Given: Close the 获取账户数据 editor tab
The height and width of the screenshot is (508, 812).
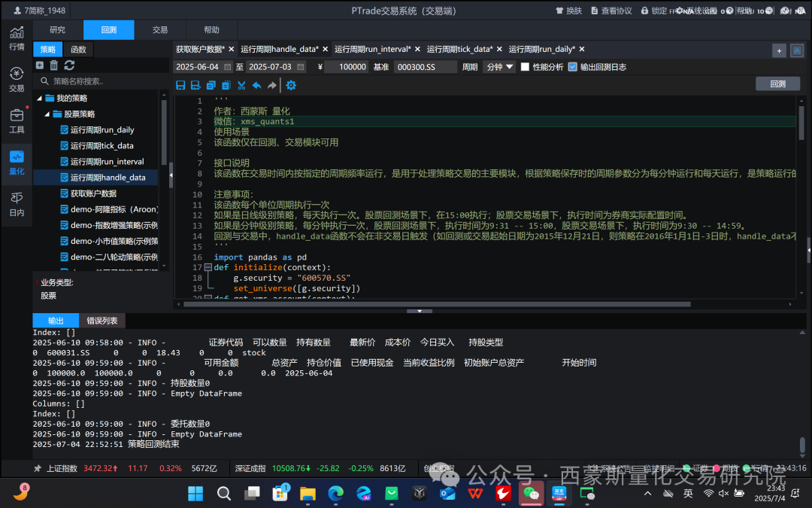Looking at the screenshot, I should point(232,49).
